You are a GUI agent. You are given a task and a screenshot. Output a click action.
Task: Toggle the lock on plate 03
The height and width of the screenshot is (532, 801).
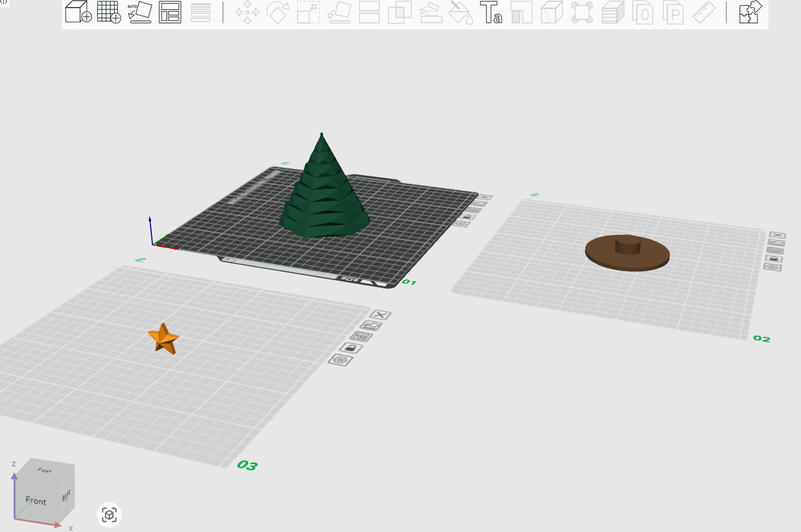coord(351,348)
